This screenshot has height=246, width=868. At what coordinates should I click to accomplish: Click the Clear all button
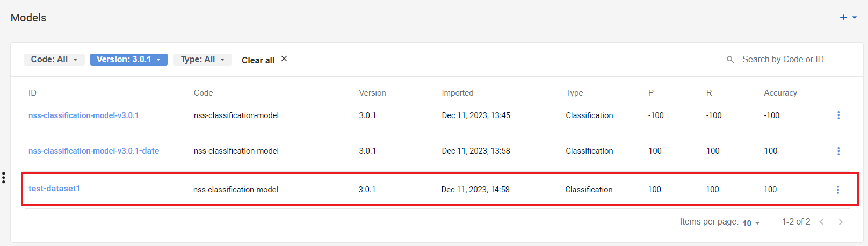(258, 60)
